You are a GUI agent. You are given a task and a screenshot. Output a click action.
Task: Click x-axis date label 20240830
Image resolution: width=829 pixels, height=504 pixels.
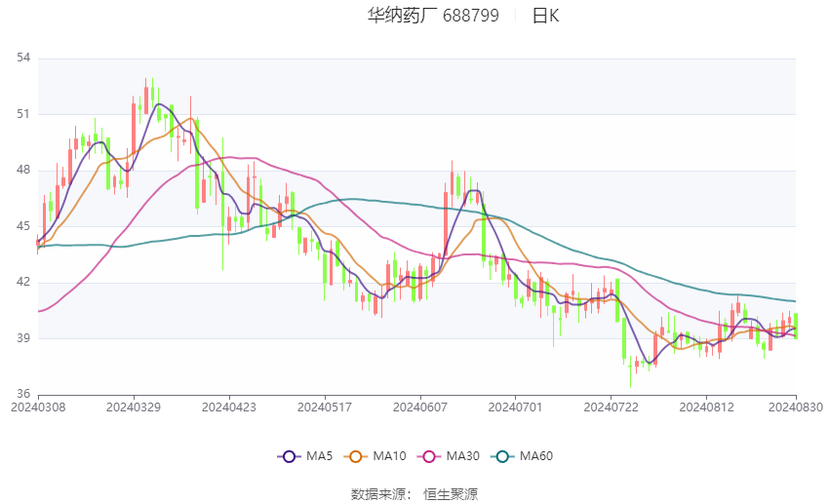(x=796, y=407)
